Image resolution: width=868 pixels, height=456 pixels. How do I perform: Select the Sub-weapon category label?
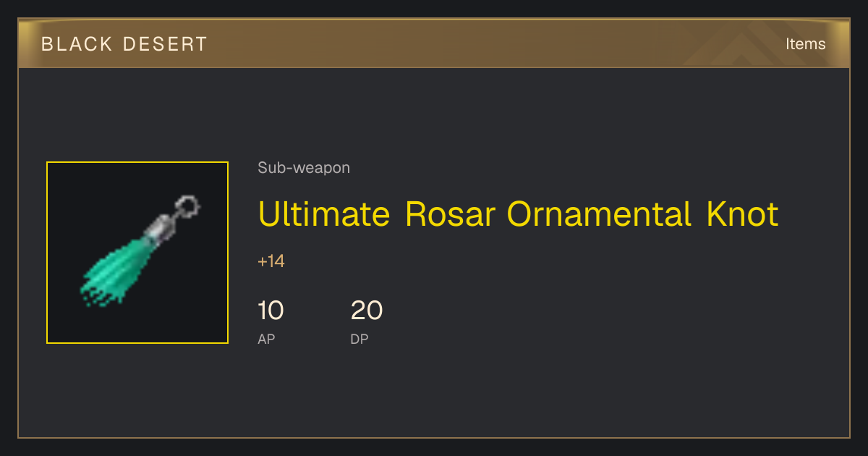[x=304, y=168]
